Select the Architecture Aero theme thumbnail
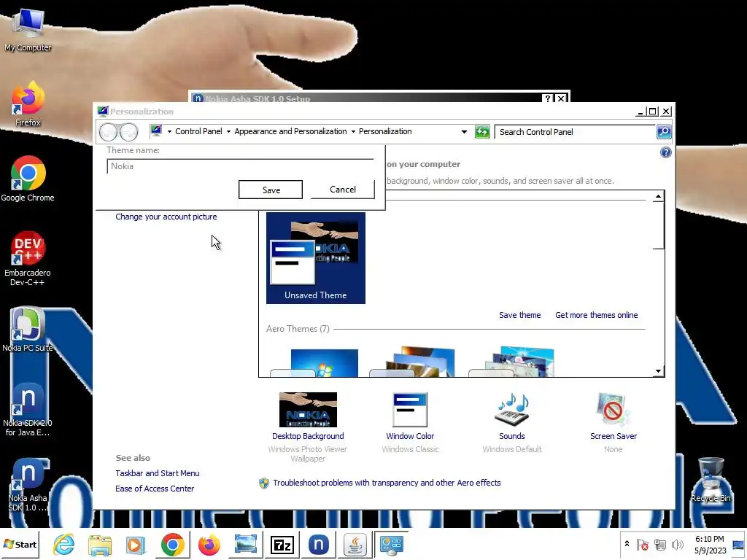Viewport: 747px width, 560px height. 413,362
